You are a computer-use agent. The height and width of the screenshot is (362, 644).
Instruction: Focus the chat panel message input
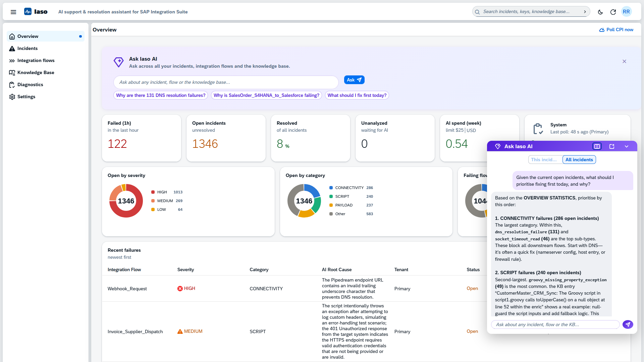[x=555, y=324]
